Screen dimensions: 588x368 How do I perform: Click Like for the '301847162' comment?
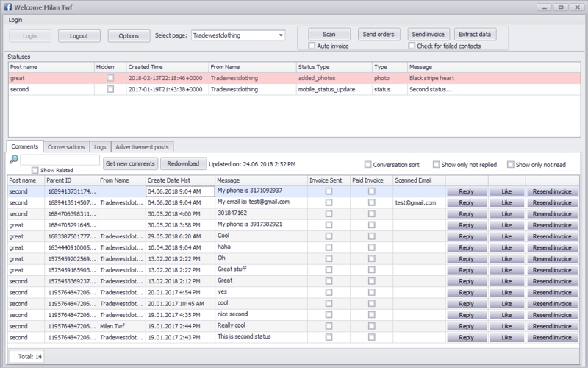pos(506,214)
